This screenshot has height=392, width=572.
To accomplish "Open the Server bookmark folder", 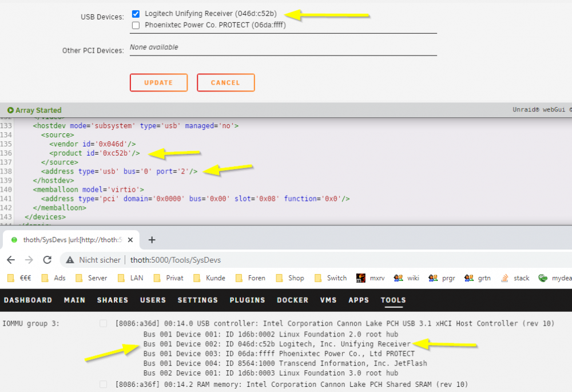I will tap(91, 278).
